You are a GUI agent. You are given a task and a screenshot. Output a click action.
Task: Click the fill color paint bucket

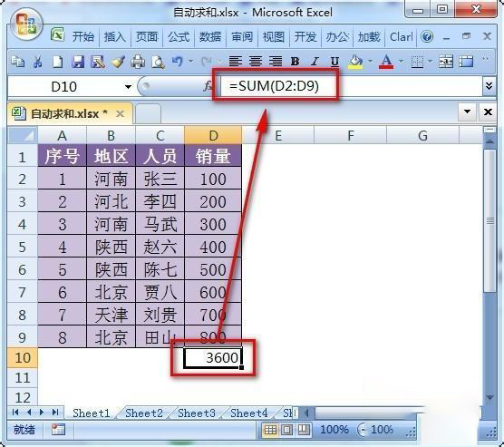[x=355, y=61]
